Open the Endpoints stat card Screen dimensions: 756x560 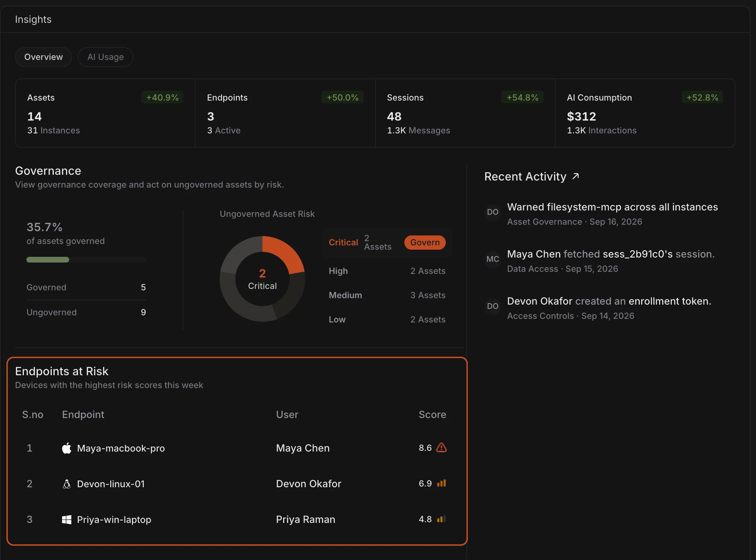pos(285,113)
